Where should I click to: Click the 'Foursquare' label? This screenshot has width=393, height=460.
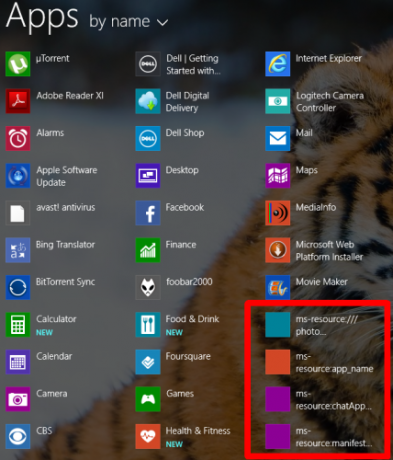pos(188,357)
